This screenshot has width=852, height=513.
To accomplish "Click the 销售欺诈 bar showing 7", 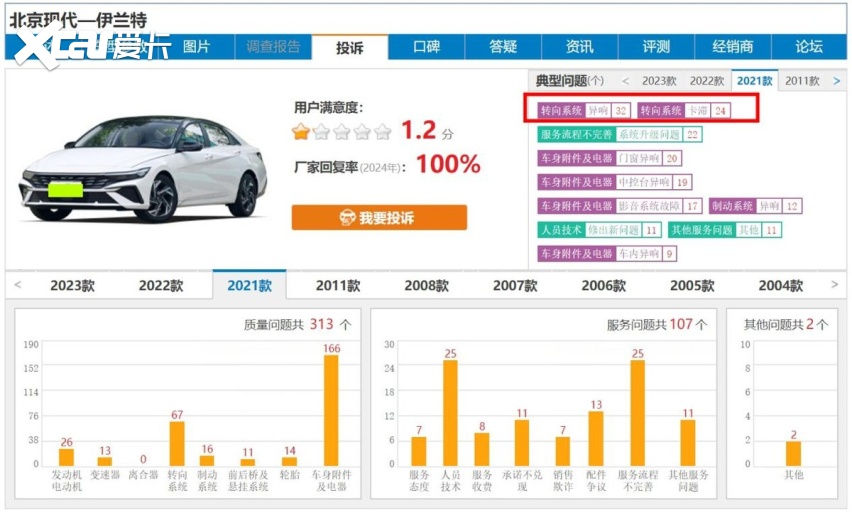I will tap(563, 451).
